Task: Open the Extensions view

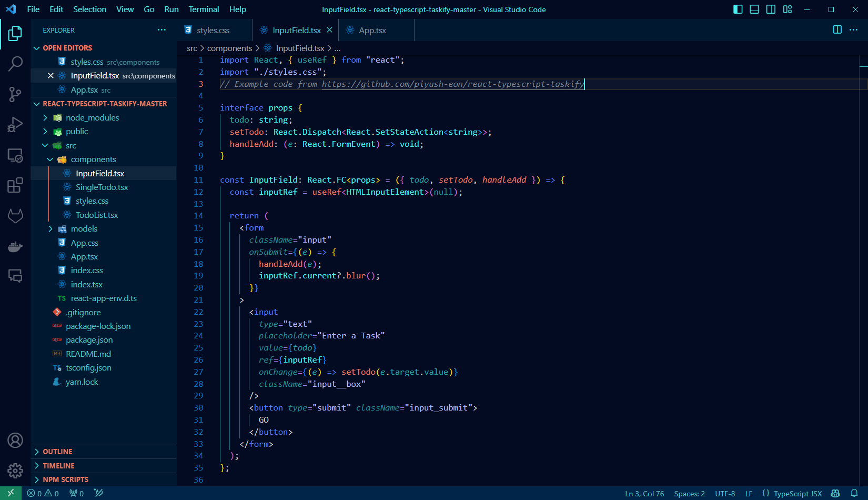Action: (15, 185)
